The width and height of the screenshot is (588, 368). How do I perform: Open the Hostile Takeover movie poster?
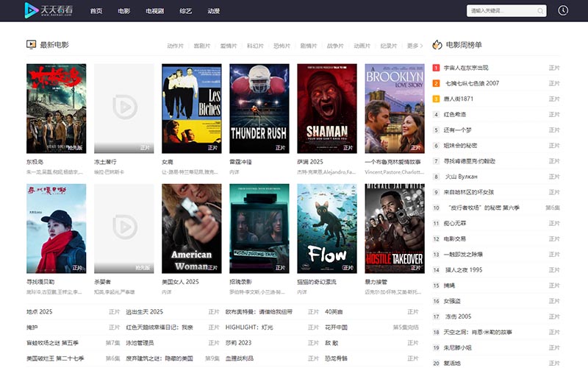395,228
